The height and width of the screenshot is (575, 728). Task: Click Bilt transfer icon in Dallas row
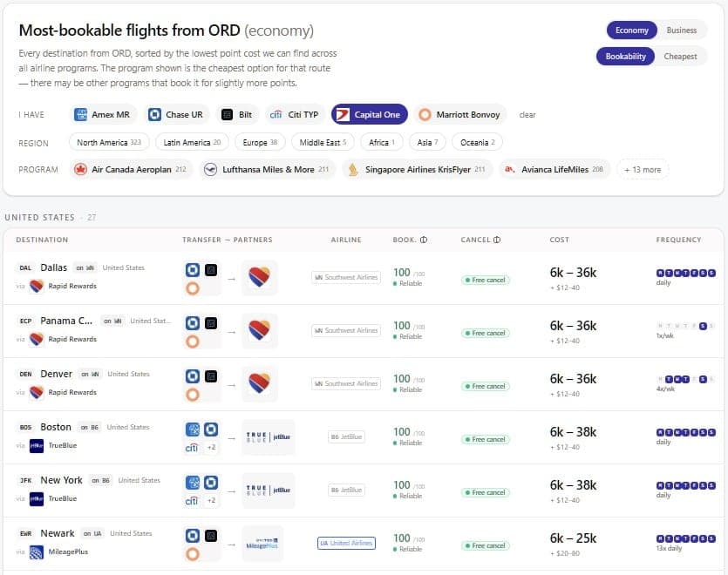tap(211, 269)
